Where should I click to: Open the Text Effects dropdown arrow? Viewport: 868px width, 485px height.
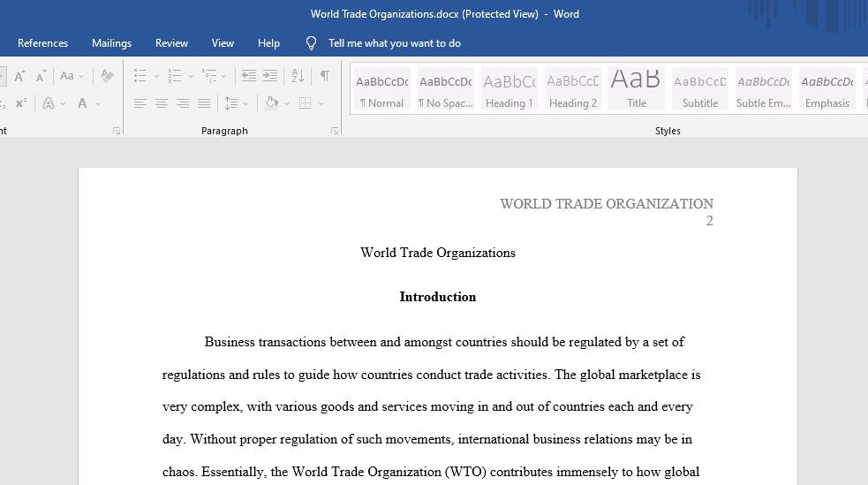tap(63, 103)
